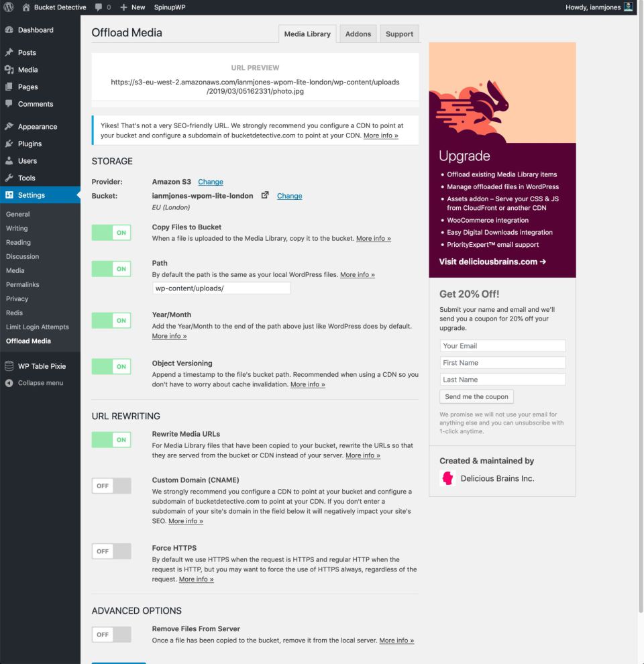Disable the Copy Files to Bucket toggle
This screenshot has width=644, height=664.
tap(111, 233)
